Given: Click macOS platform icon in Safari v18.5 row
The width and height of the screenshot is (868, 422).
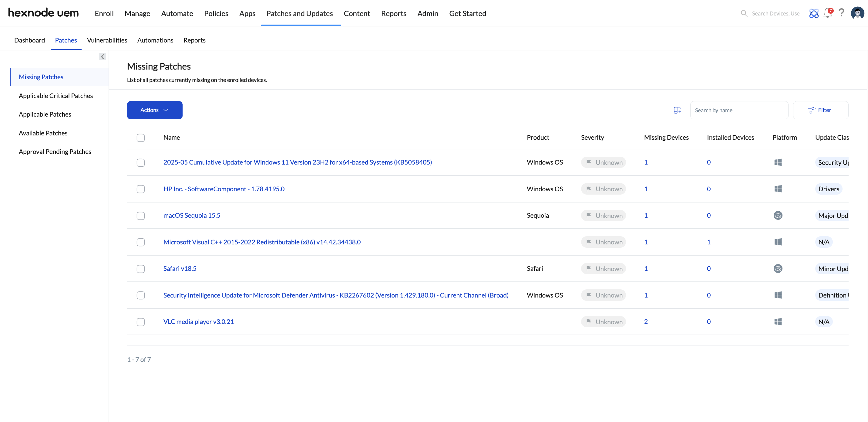Looking at the screenshot, I should pos(778,268).
